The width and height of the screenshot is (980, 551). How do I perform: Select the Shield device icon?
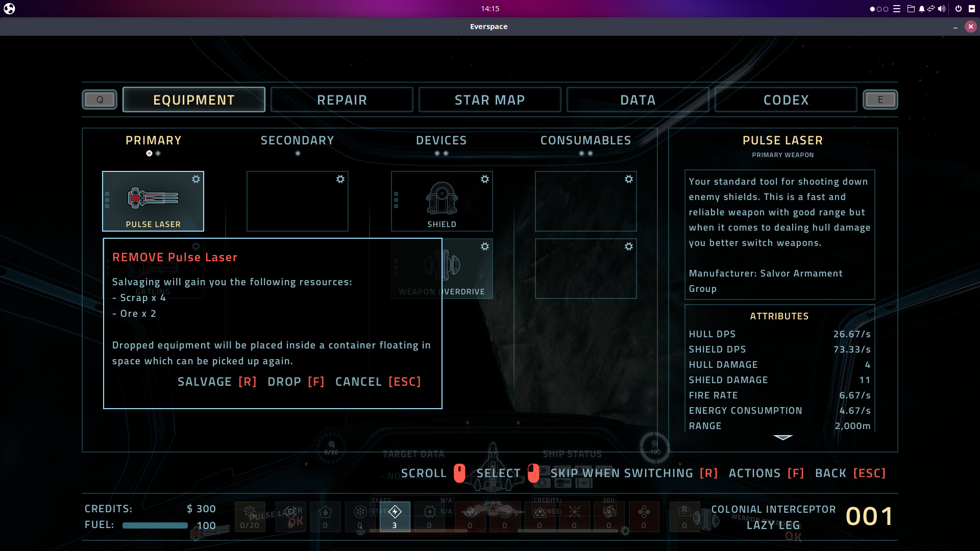tap(442, 198)
